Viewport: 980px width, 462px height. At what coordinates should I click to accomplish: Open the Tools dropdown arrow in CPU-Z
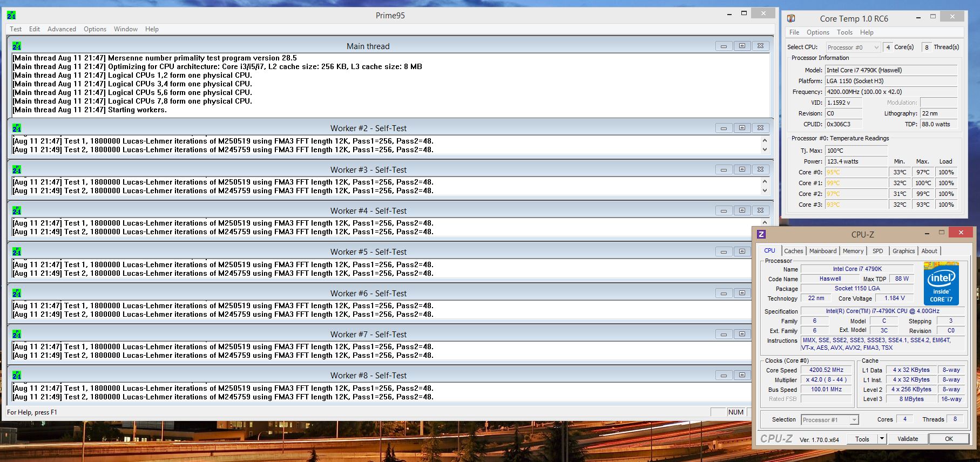pyautogui.click(x=882, y=439)
